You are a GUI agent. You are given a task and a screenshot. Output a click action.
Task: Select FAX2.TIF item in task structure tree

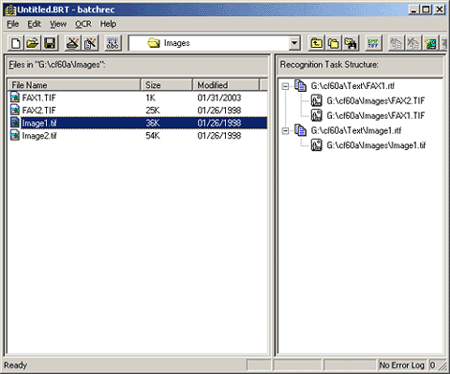click(375, 101)
